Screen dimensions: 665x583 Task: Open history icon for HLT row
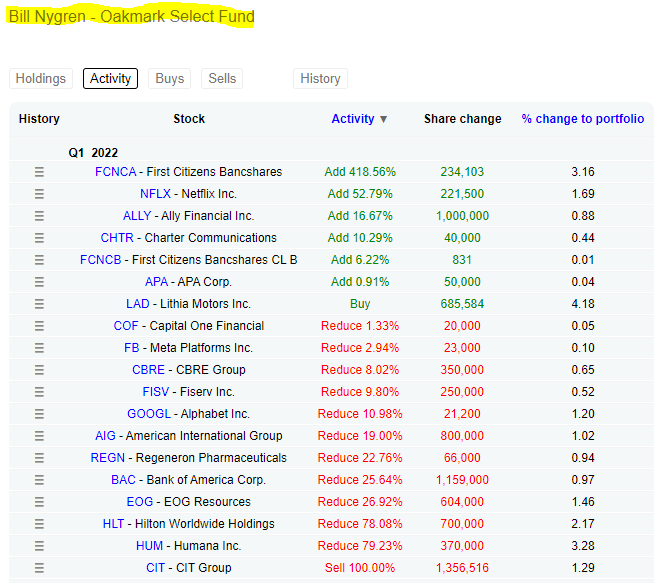39,524
